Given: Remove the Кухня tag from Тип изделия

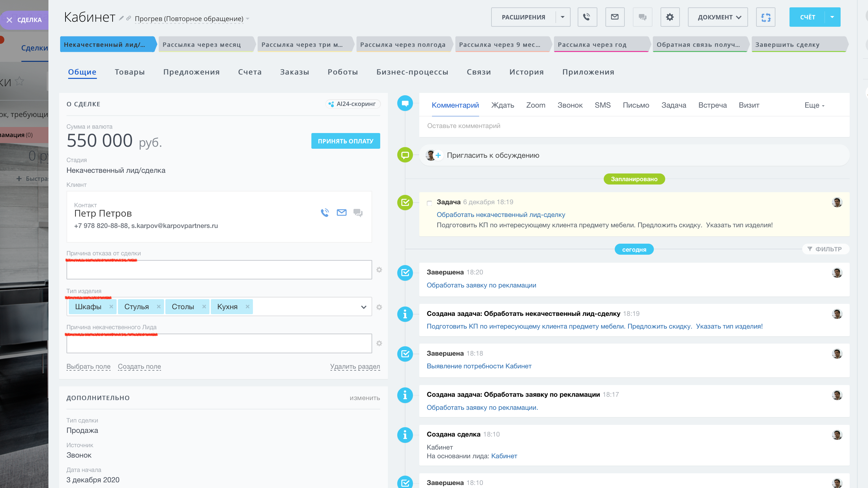Looking at the screenshot, I should 247,307.
